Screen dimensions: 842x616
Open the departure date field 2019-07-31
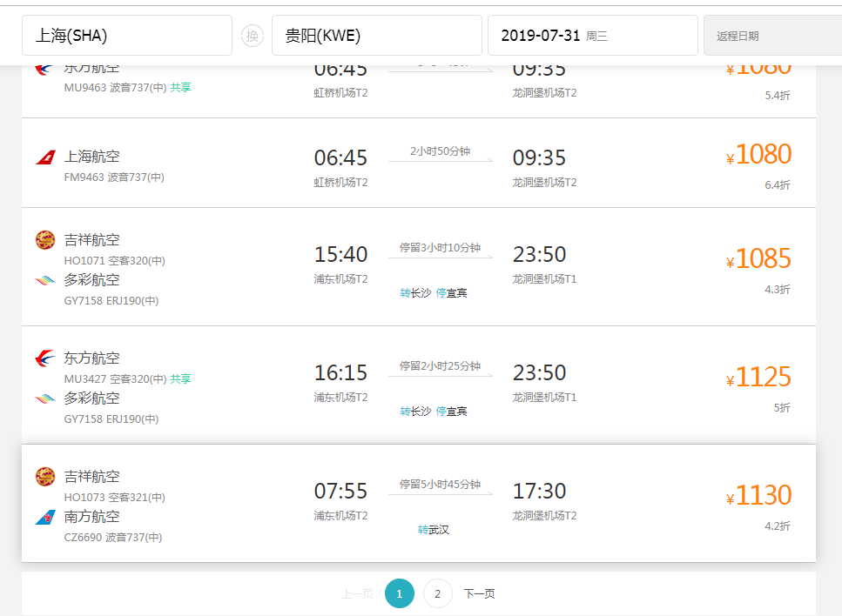[x=593, y=36]
